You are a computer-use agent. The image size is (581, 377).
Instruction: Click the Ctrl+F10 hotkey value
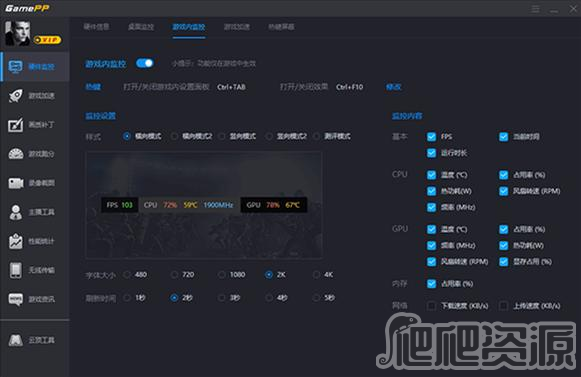coord(349,87)
